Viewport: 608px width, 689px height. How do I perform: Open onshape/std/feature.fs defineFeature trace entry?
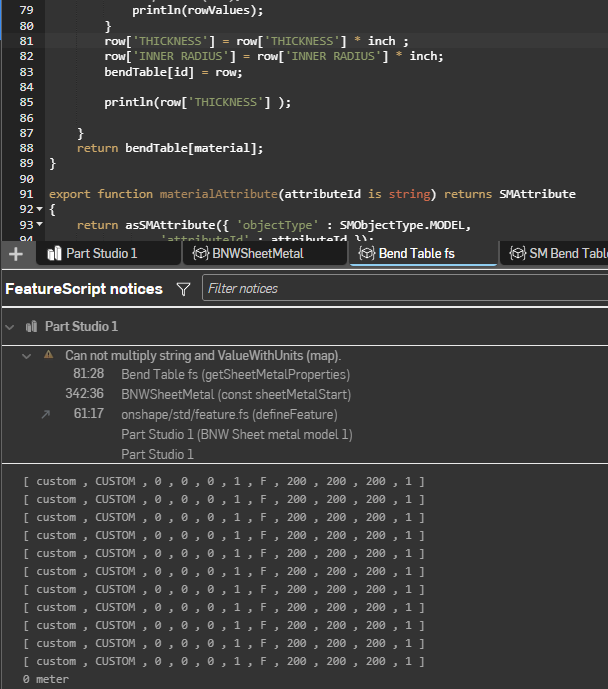click(228, 414)
